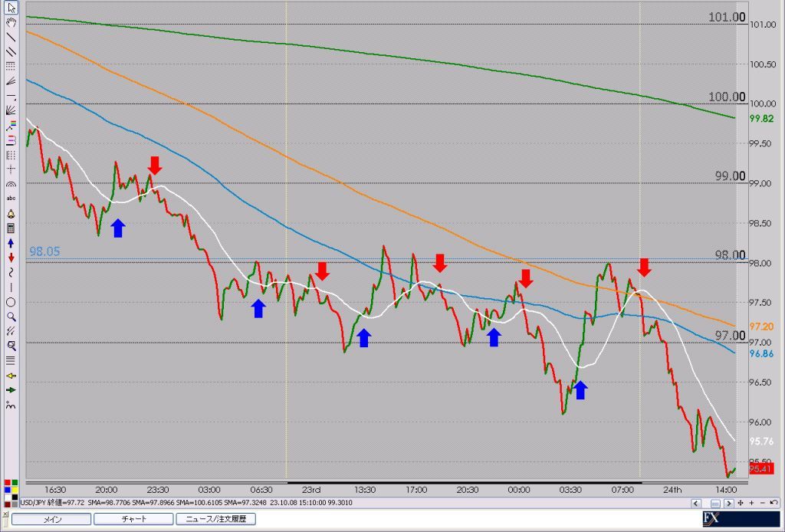
Task: Click the yellow left arrow icon
Action: click(11, 376)
